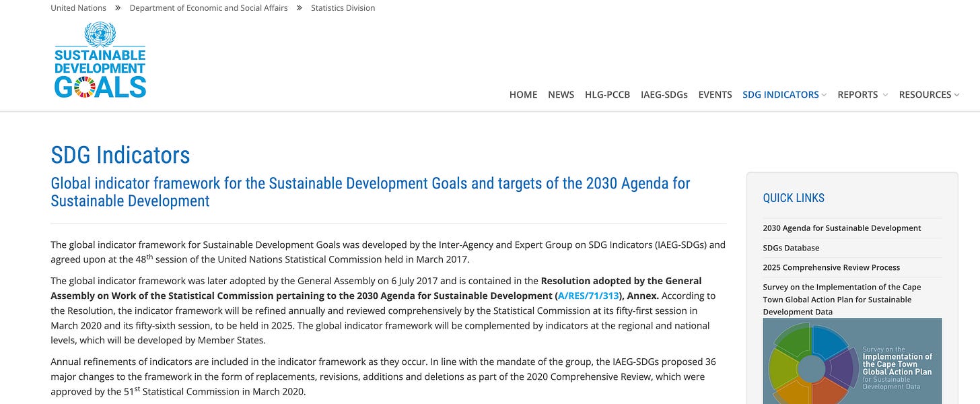The image size is (980, 404).
Task: Open 2025 Comprehensive Review Process link
Action: click(831, 267)
